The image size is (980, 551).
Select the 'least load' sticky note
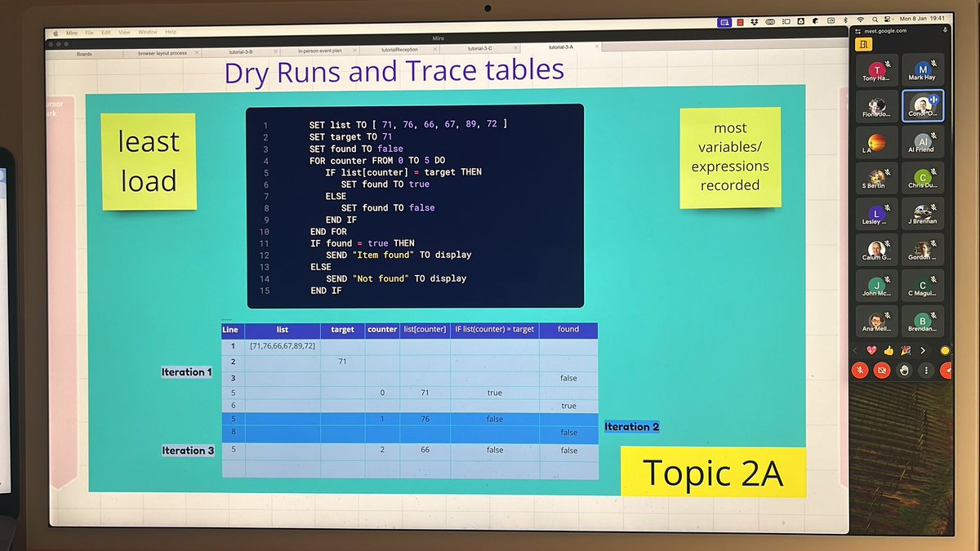point(148,162)
